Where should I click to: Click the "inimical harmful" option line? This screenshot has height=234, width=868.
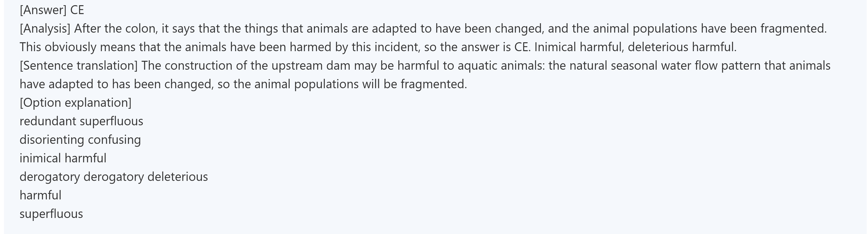63,158
